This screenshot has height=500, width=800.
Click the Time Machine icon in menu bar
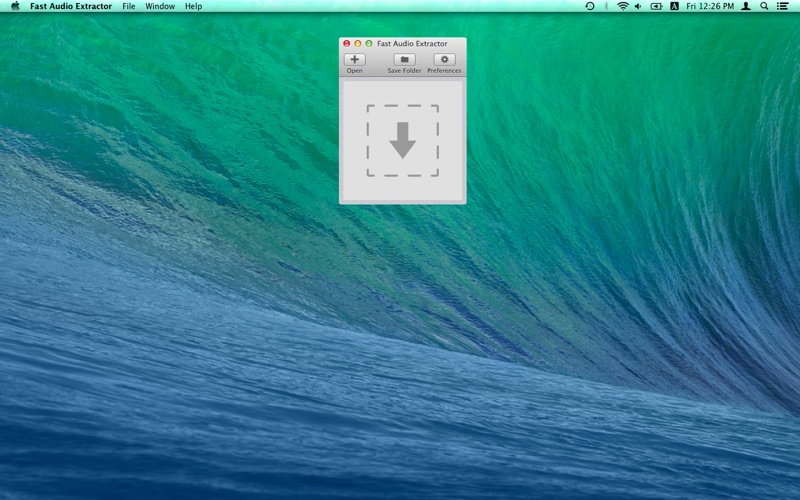pos(590,6)
